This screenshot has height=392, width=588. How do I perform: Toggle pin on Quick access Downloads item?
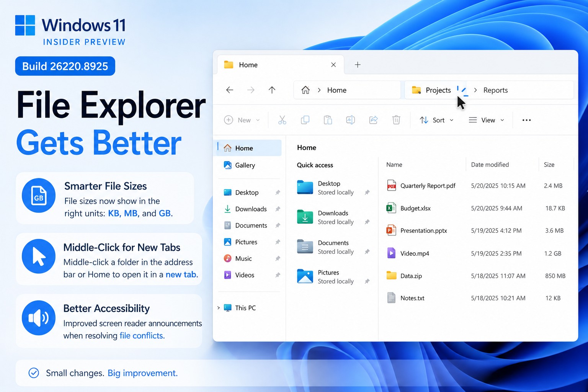[x=367, y=222]
